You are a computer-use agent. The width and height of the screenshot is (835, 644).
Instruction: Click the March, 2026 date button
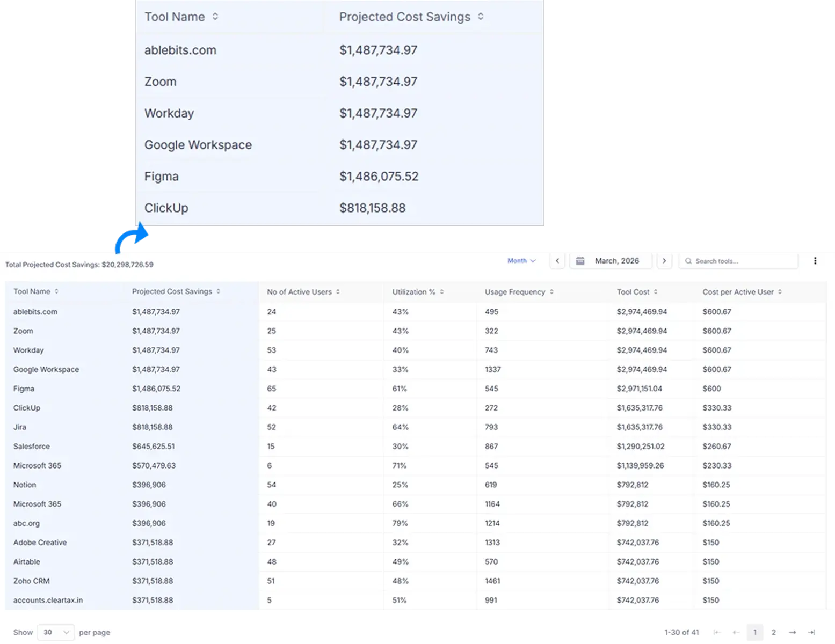(617, 261)
